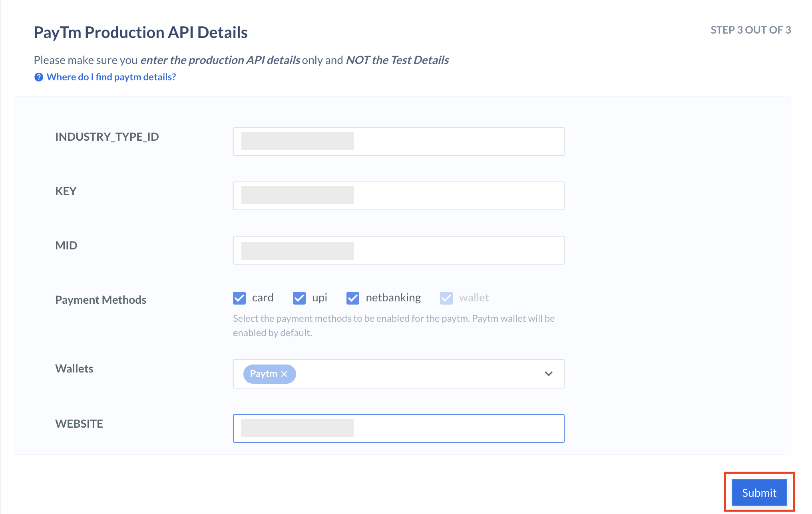Click the card payment method checkbox
Image resolution: width=812 pixels, height=514 pixels.
click(239, 298)
